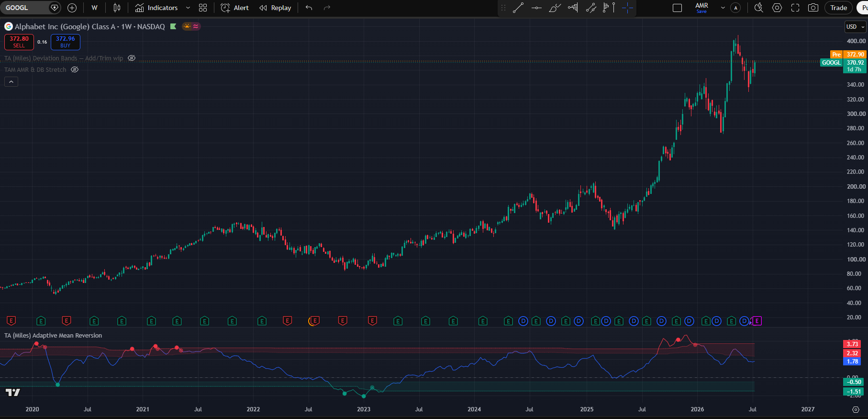This screenshot has width=868, height=419.
Task: Show the hidden Deviation Bands indicator
Action: pos(132,58)
